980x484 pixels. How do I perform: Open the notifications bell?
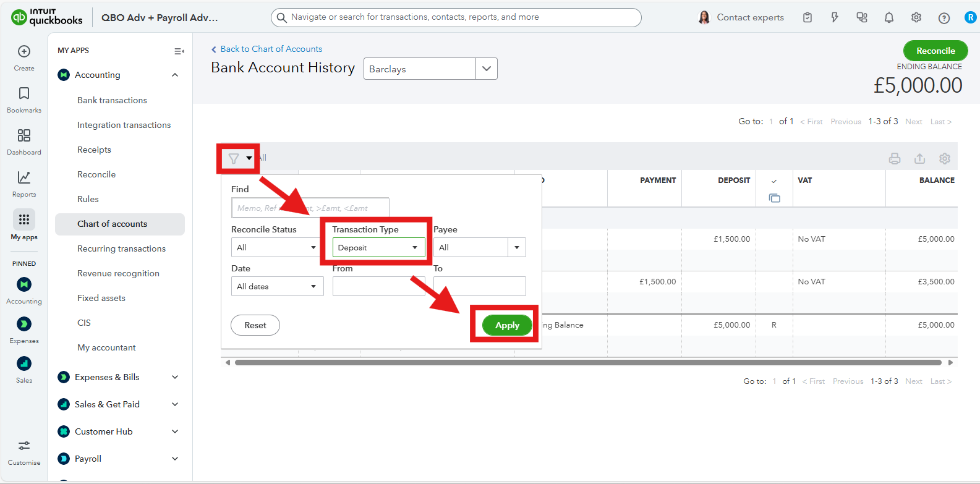tap(888, 18)
